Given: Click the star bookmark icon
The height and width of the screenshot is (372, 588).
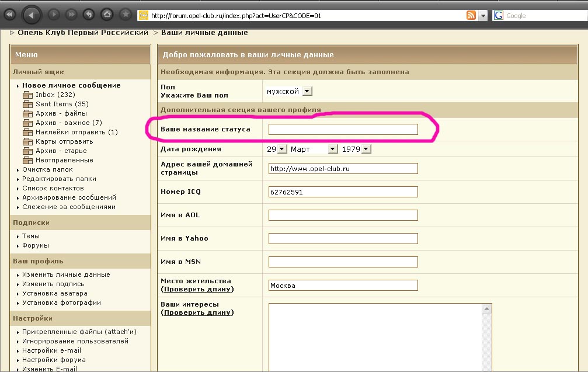Looking at the screenshot, I should pyautogui.click(x=125, y=14).
